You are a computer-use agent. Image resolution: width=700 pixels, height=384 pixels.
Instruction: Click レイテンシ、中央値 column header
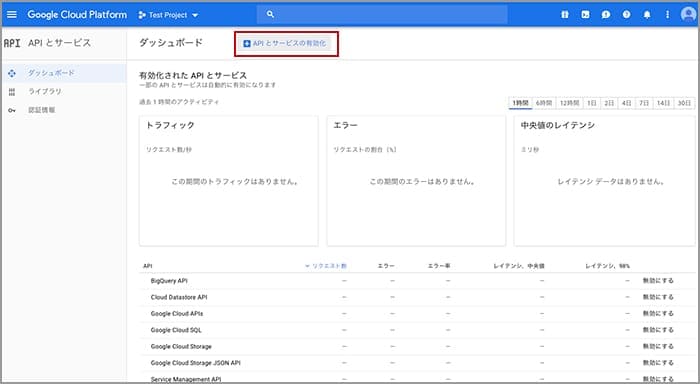519,266
